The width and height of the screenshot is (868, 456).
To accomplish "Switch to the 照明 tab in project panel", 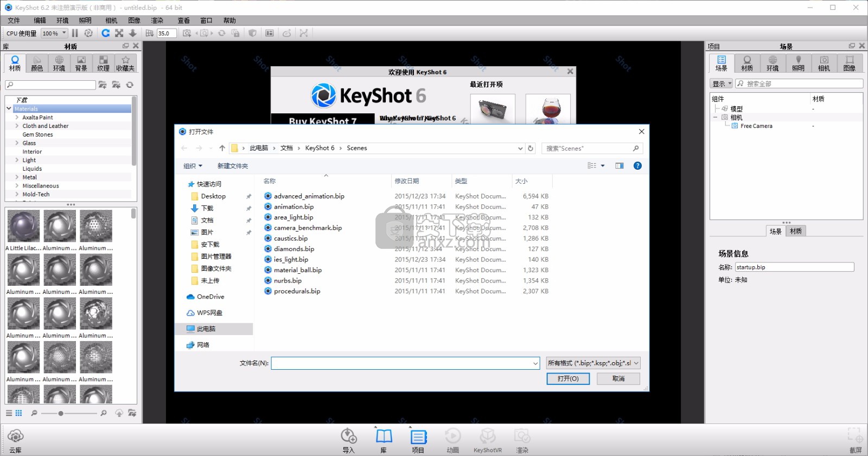I will point(798,63).
